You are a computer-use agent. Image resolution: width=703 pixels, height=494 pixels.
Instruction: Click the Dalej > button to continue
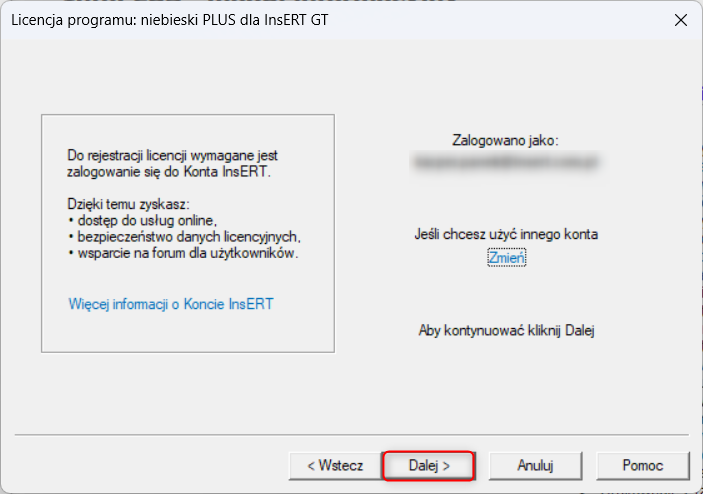[x=429, y=466]
